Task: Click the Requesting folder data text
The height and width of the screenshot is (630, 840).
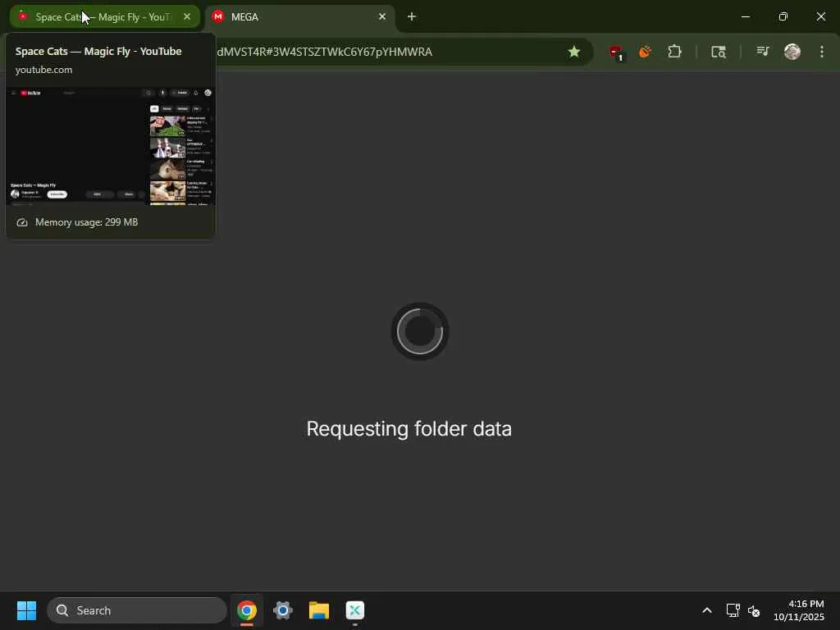Action: click(x=409, y=428)
